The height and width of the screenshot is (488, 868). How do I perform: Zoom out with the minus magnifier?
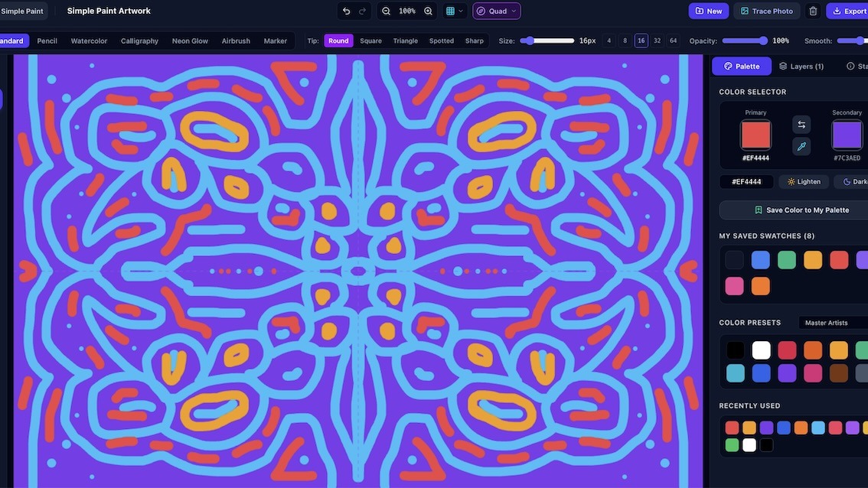[x=386, y=11]
